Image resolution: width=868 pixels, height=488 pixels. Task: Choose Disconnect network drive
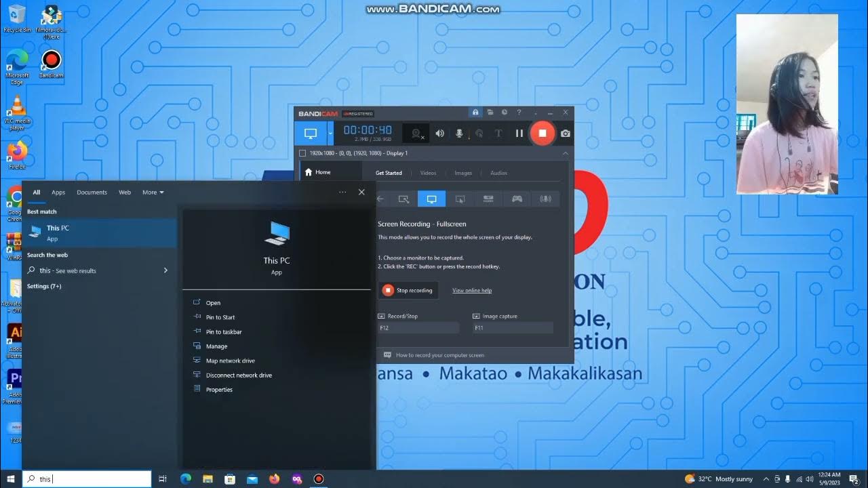tap(277, 375)
